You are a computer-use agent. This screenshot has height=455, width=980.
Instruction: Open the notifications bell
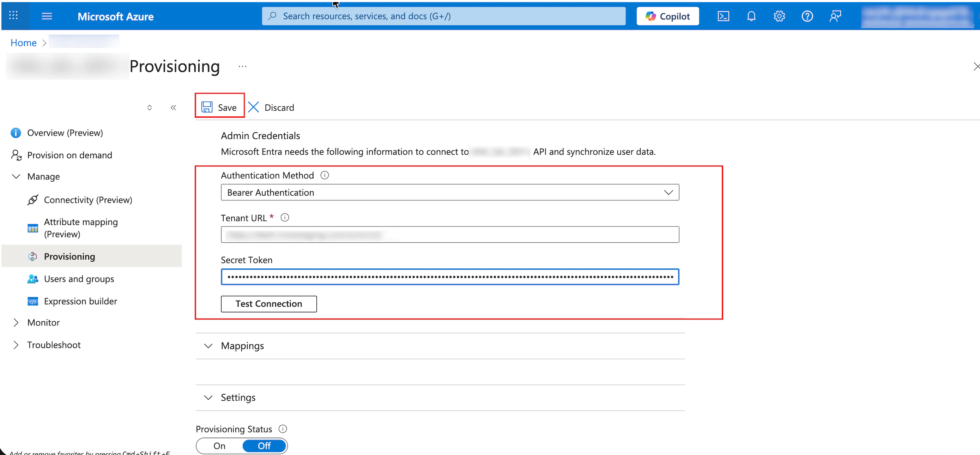[751, 16]
